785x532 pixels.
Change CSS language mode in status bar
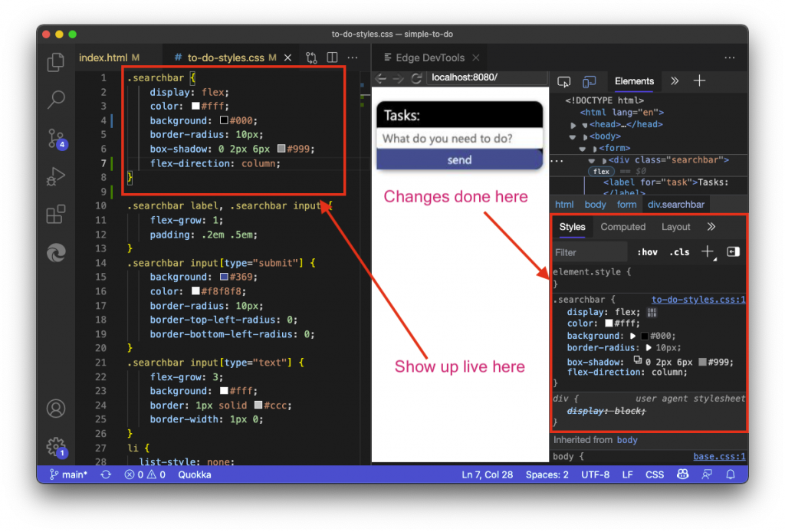pyautogui.click(x=655, y=475)
